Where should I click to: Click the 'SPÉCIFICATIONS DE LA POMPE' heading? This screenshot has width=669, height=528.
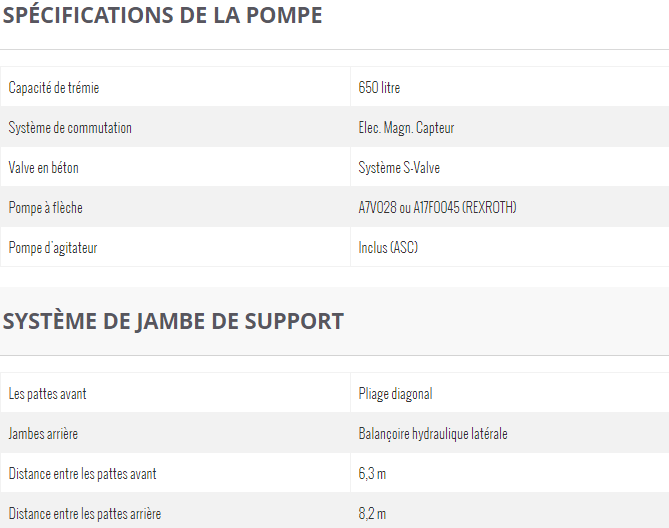(x=162, y=16)
